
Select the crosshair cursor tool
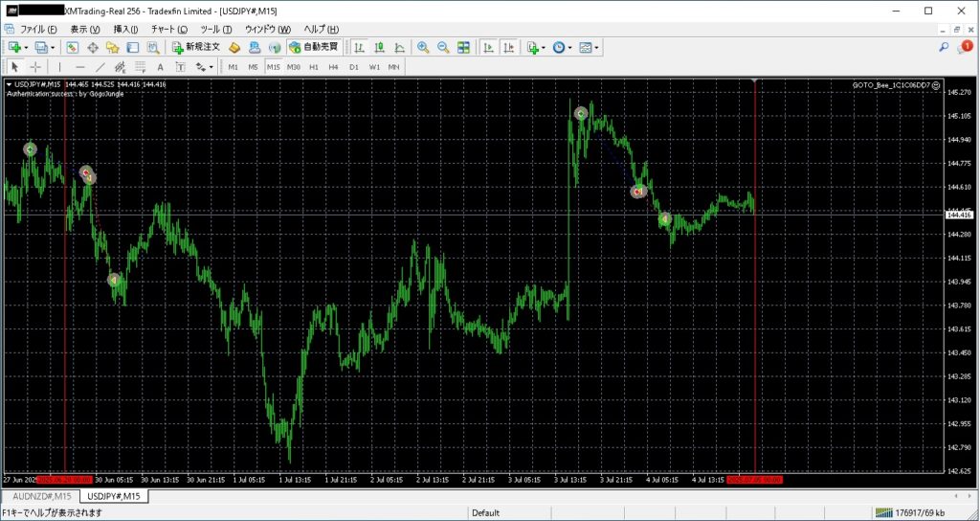pyautogui.click(x=35, y=67)
